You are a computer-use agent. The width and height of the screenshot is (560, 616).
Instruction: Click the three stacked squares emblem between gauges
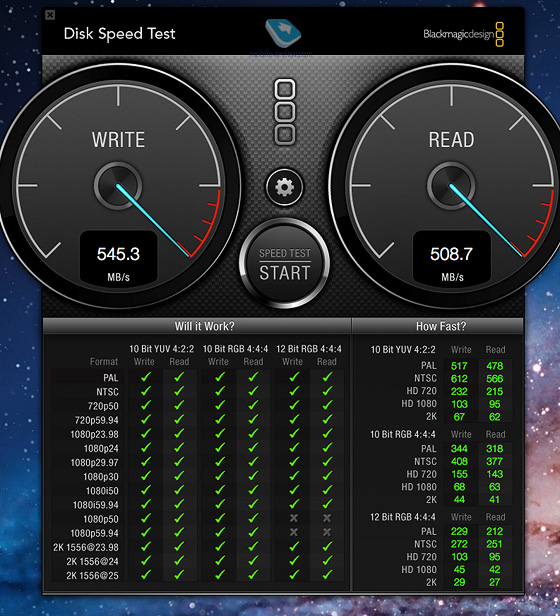click(x=285, y=112)
